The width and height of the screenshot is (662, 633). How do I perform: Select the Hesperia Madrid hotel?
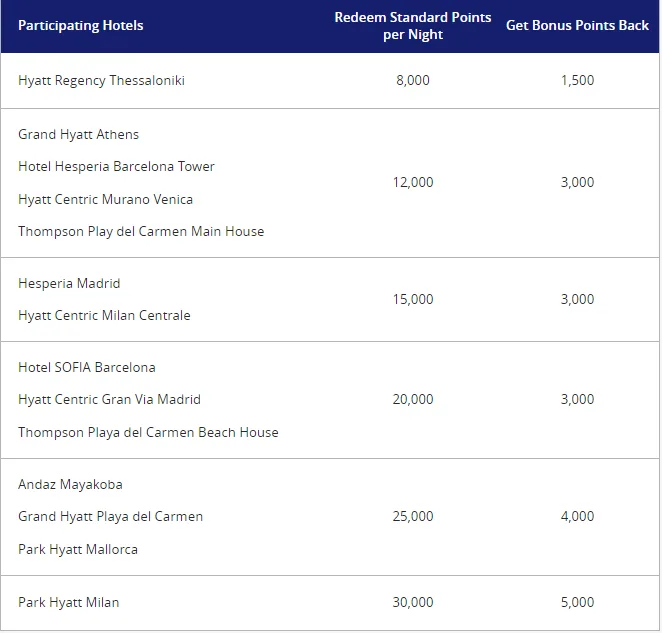[69, 283]
